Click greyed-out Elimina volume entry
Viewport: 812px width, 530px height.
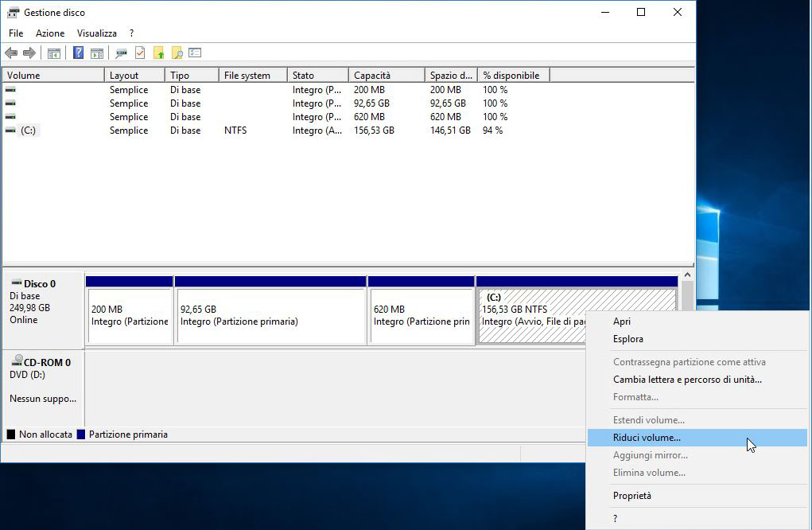click(697, 473)
